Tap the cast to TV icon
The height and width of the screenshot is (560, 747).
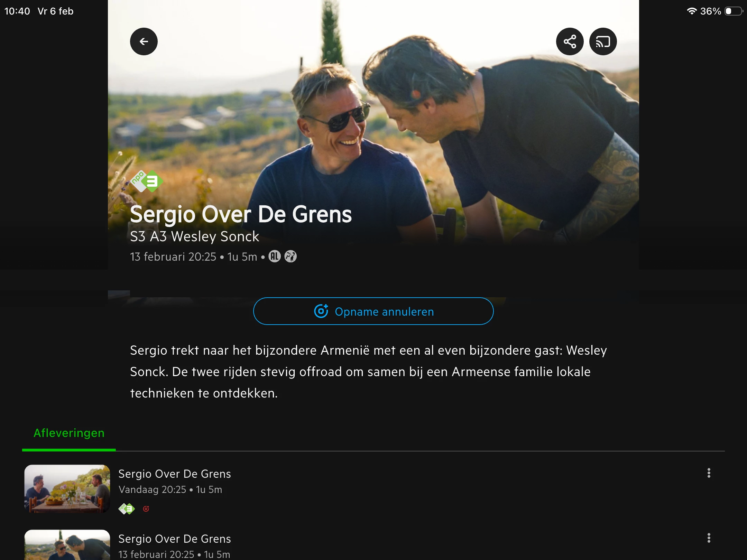(x=603, y=41)
